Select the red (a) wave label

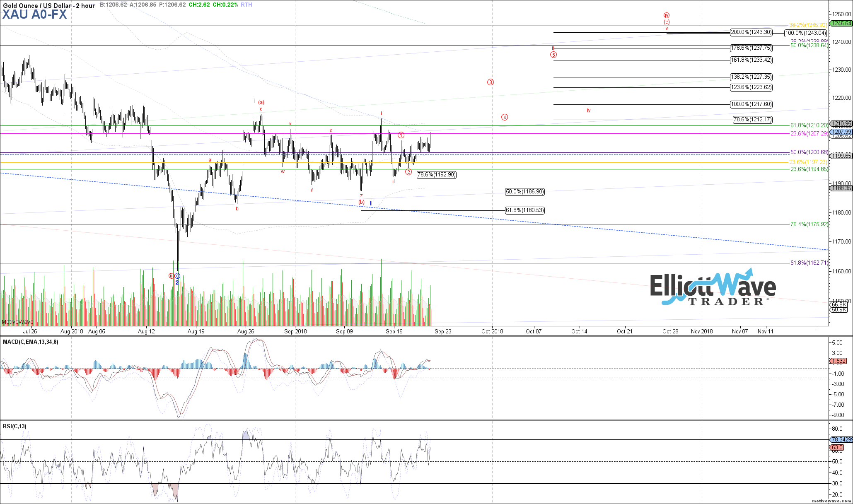click(261, 102)
